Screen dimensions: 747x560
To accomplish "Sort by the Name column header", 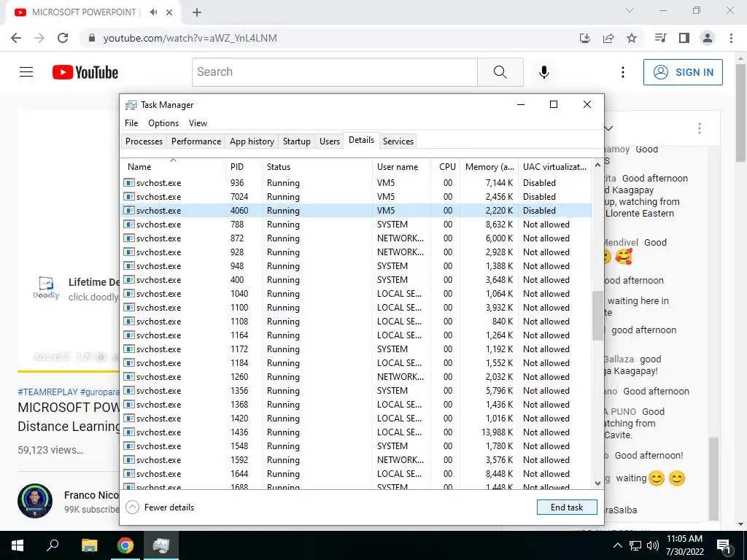I will [x=173, y=167].
